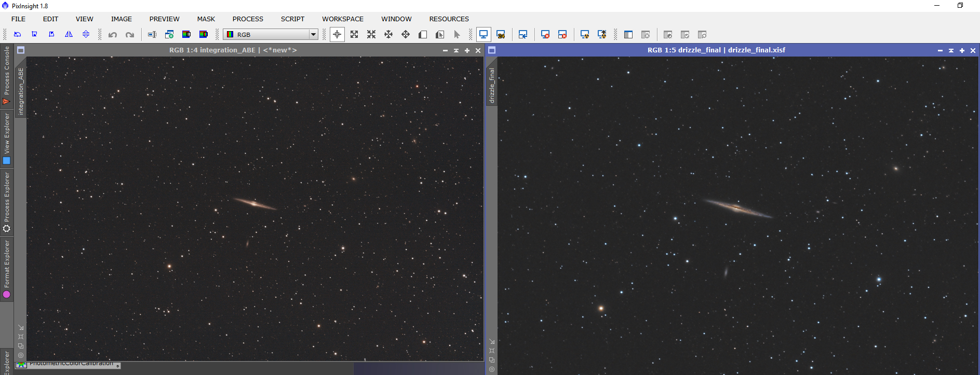980x375 pixels.
Task: Select the Zoom In tool icon
Action: [354, 34]
